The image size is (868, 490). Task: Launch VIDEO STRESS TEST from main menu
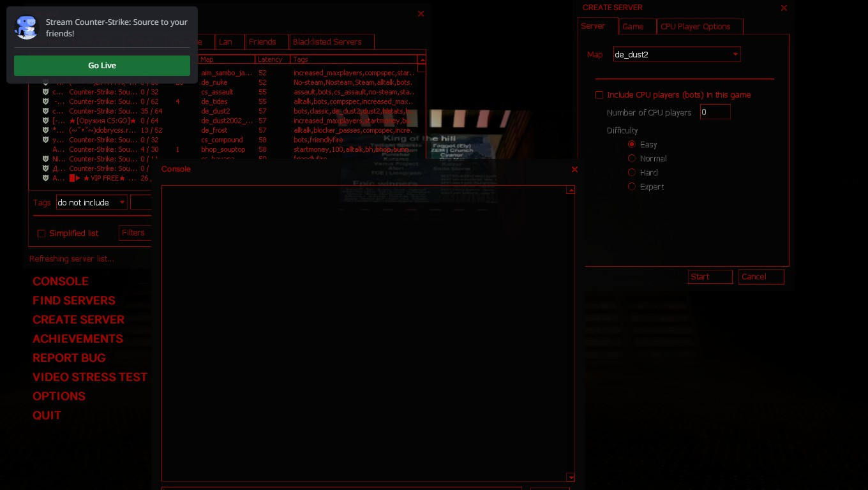point(90,377)
